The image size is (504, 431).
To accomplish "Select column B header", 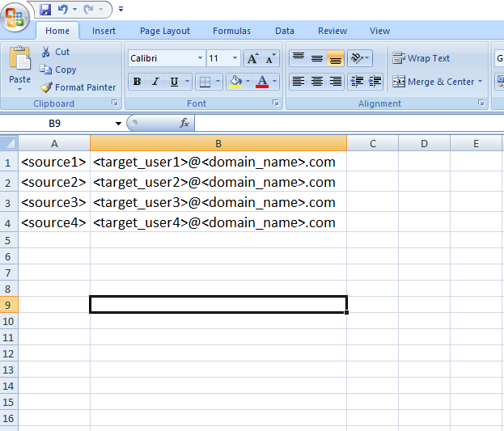I will point(218,143).
